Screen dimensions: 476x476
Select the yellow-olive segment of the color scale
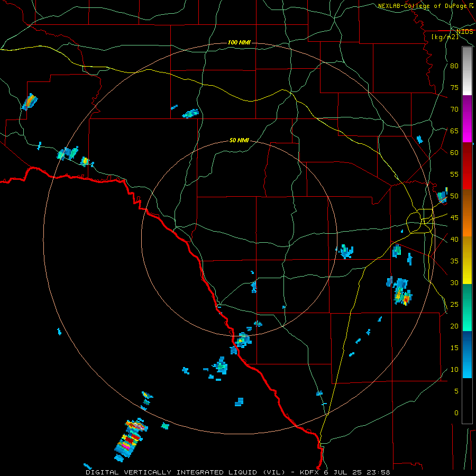[467, 260]
